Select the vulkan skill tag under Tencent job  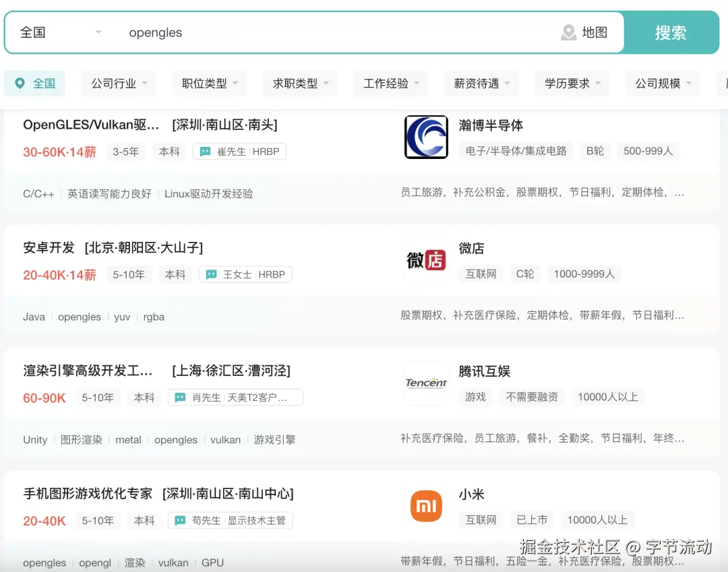[x=225, y=439]
